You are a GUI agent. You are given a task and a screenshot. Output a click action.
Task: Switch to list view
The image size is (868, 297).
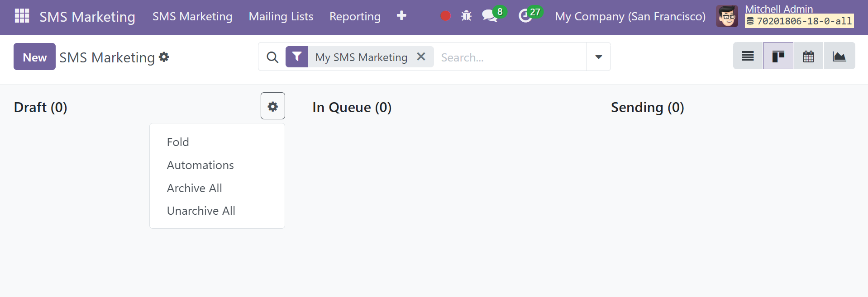click(748, 56)
